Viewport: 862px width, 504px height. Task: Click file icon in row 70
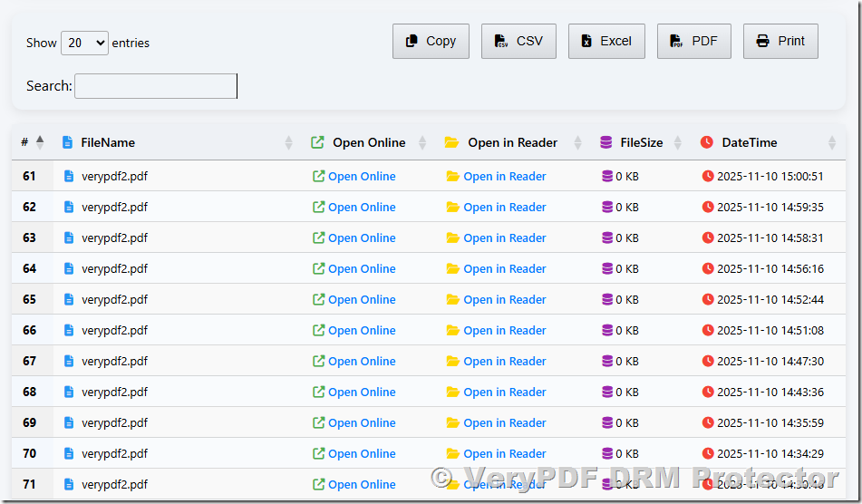pyautogui.click(x=69, y=453)
